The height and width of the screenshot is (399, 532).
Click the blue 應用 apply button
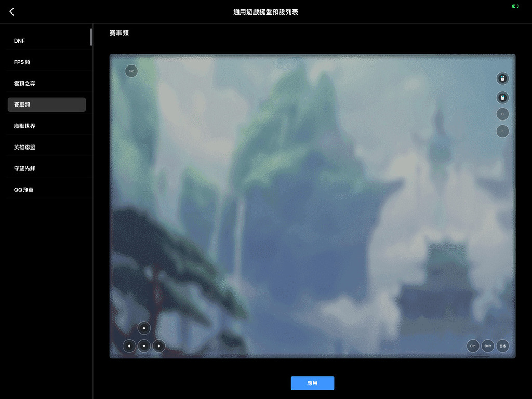click(312, 383)
